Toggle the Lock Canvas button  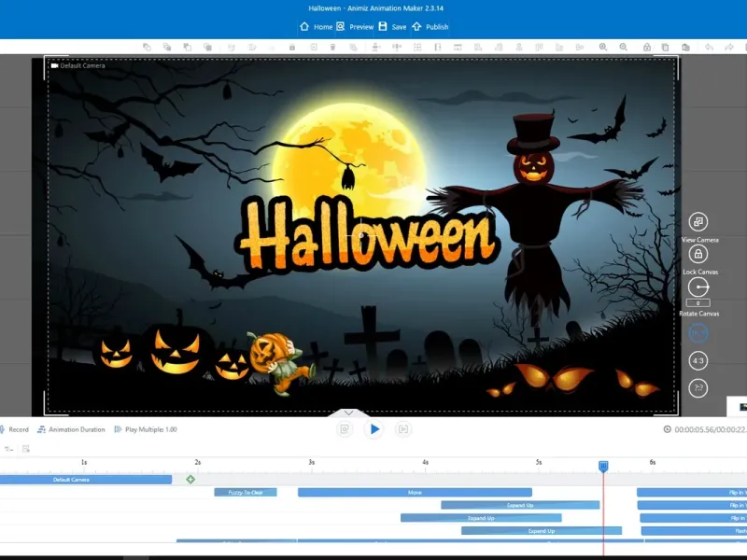(x=698, y=254)
